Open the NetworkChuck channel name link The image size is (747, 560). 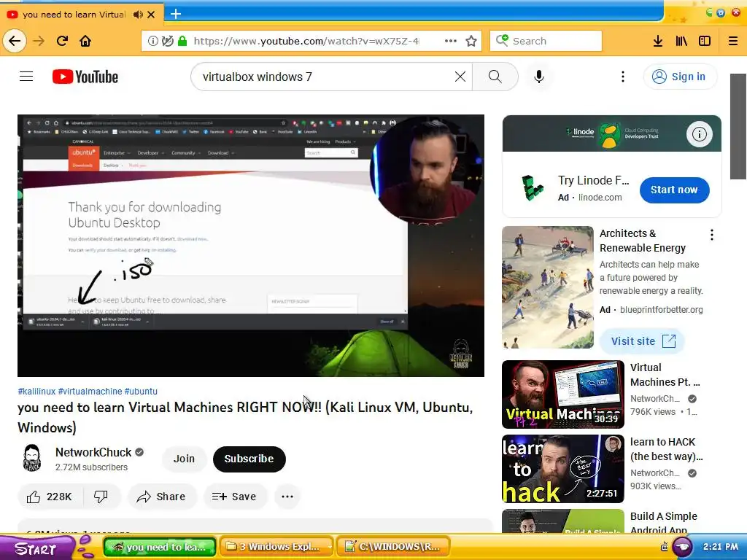(93, 452)
